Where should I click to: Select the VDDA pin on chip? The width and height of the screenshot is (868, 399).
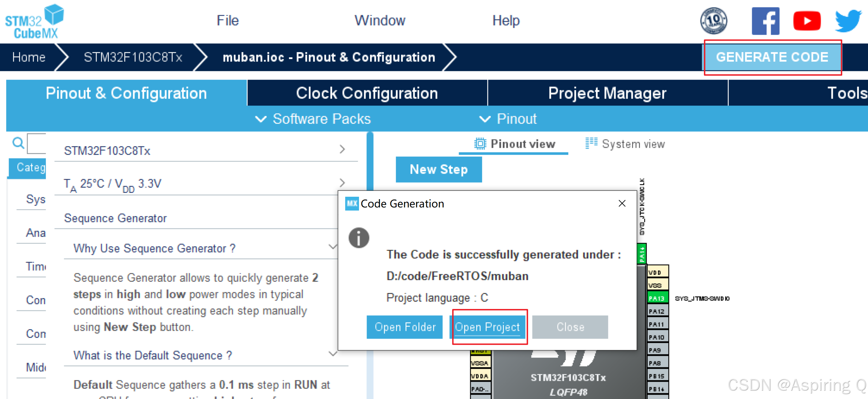480,376
